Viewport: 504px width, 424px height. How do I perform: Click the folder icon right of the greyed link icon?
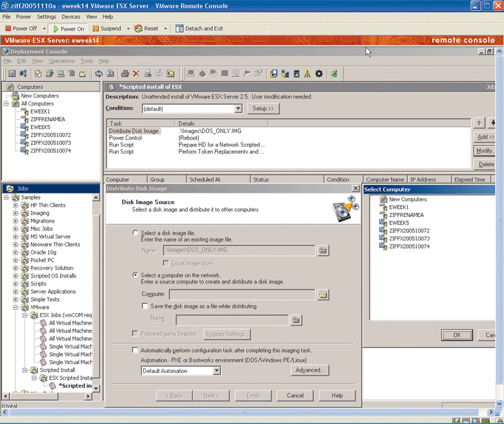point(171,74)
